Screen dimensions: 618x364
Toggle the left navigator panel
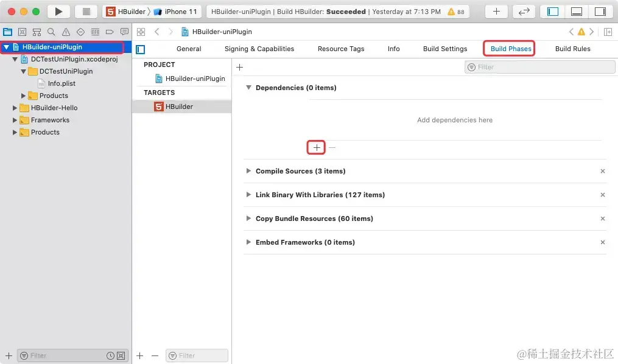click(553, 12)
